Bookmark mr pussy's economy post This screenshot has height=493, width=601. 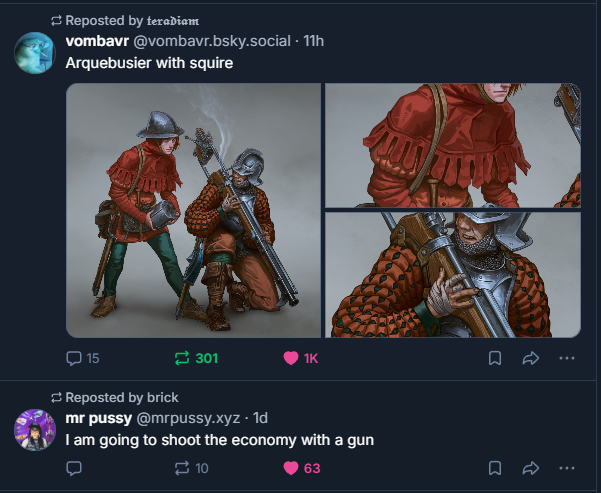[494, 467]
